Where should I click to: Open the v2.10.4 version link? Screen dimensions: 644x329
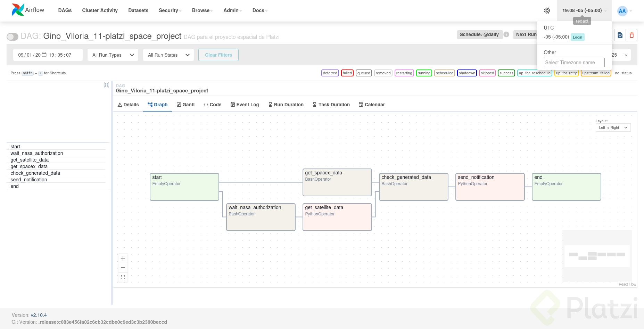click(39, 315)
